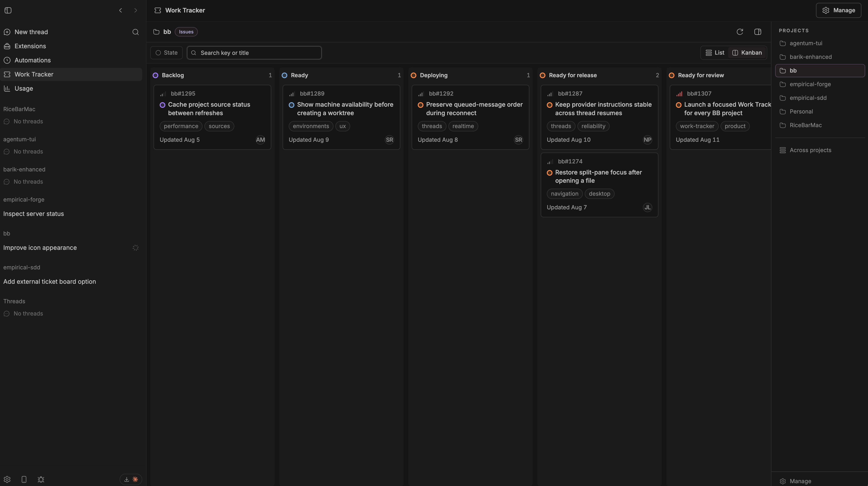Toggle the right projects panel icon
Viewport: 868px width, 486px height.
click(758, 32)
